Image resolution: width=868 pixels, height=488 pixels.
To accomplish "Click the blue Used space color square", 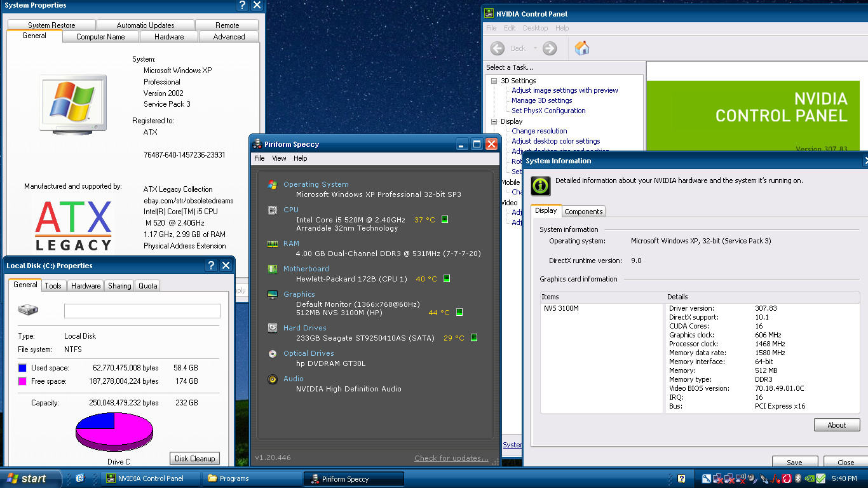I will pos(22,368).
